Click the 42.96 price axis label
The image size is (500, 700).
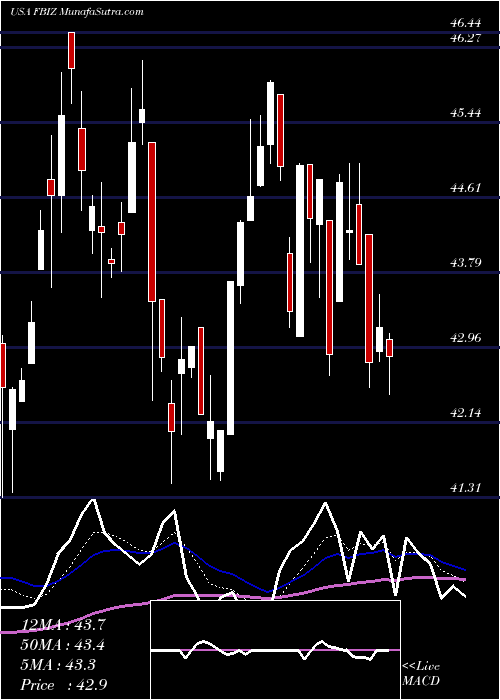click(465, 338)
